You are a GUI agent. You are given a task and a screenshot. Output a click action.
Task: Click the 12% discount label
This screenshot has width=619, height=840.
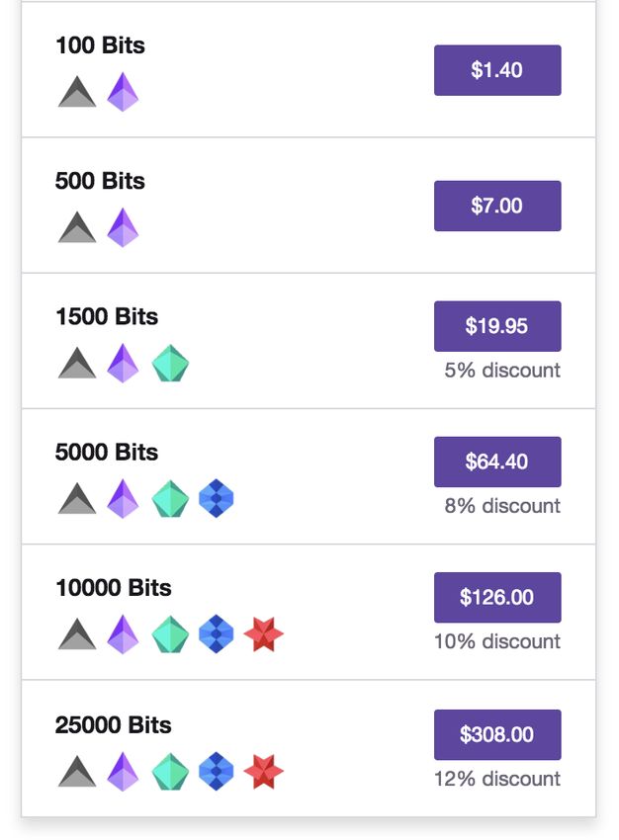pos(497,779)
